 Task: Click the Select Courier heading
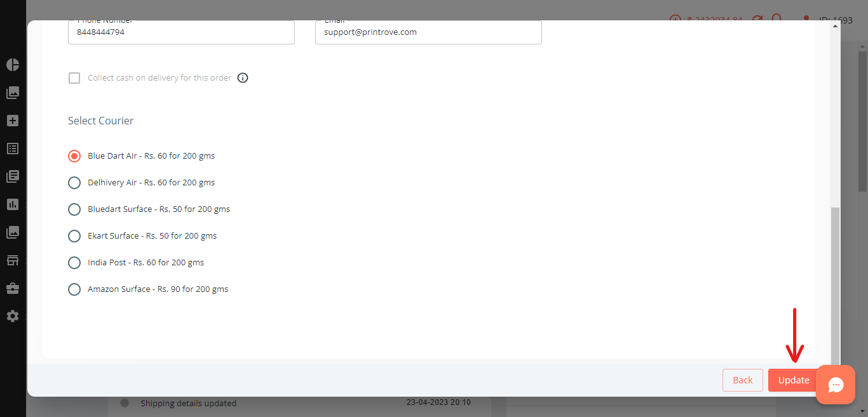point(100,121)
